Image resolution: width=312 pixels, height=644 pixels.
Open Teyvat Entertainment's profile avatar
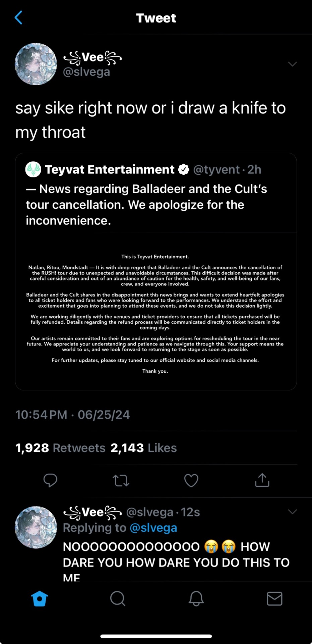(33, 169)
